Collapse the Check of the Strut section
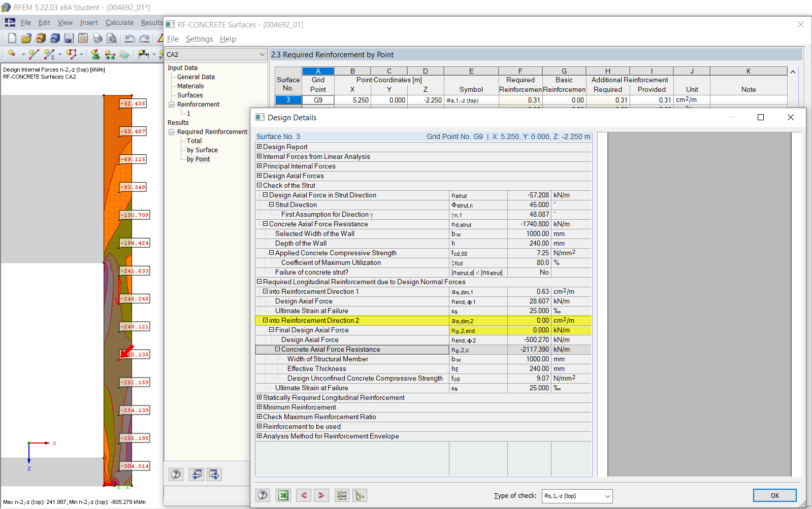Screen dimensions: 812x509 [x=259, y=185]
